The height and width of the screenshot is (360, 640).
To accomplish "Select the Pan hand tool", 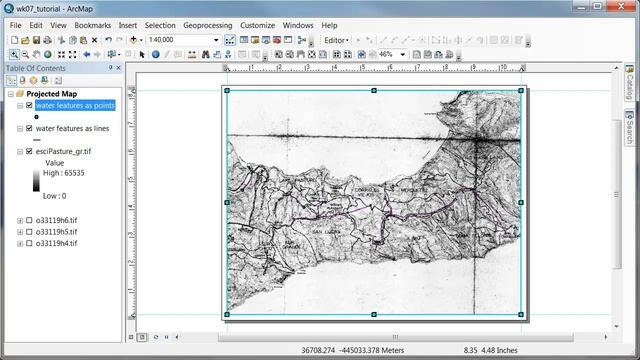I will (36, 54).
